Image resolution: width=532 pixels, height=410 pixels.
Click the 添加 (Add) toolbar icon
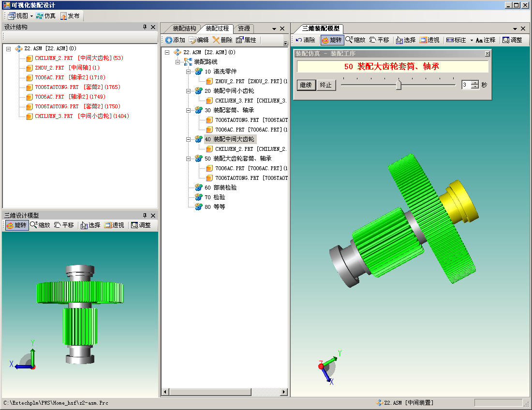tap(169, 40)
